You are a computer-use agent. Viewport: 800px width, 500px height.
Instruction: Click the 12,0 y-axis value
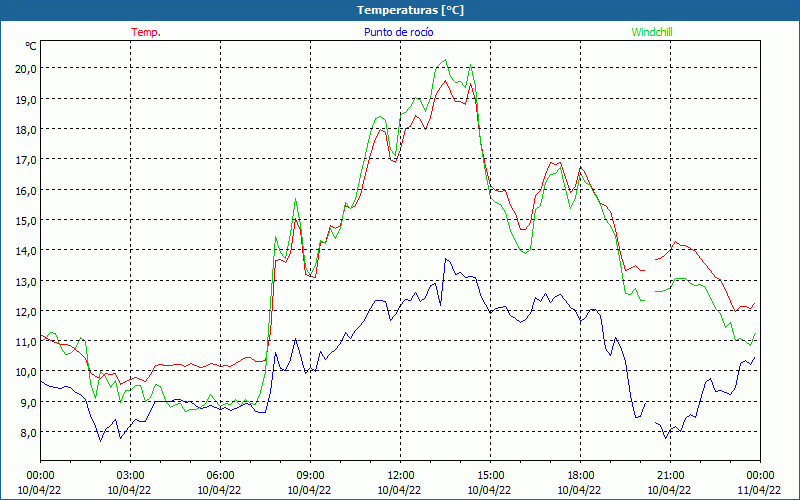[26, 311]
